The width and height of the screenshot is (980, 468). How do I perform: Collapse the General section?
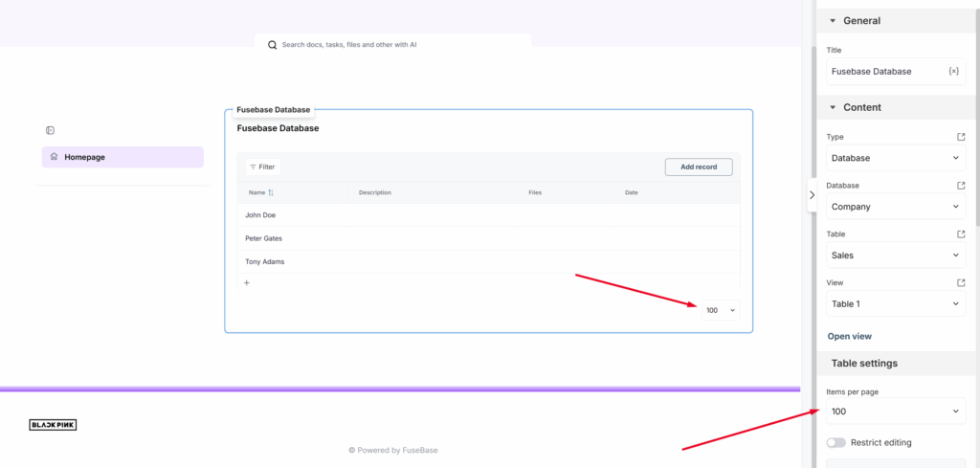833,21
